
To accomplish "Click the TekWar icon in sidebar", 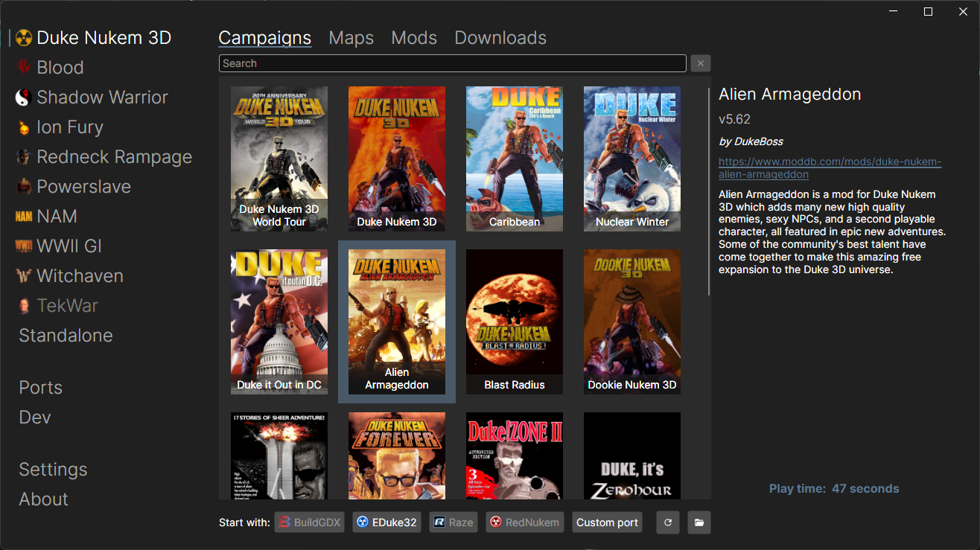I will 24,306.
